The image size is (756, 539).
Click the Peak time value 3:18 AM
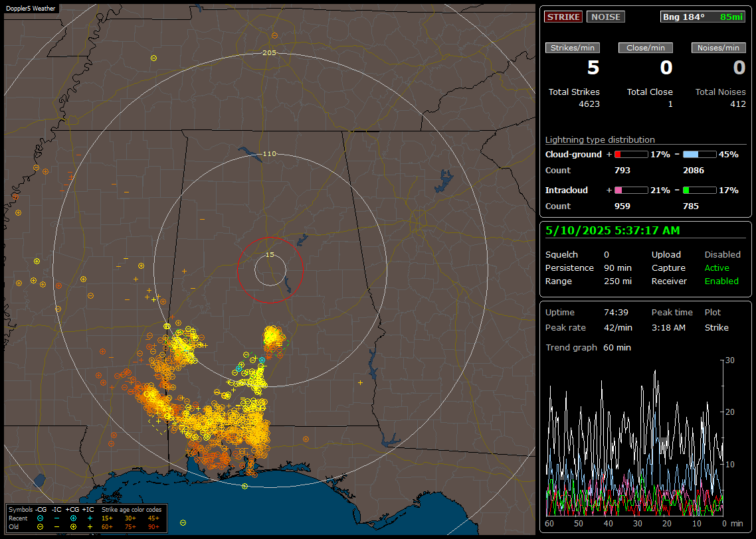point(668,327)
